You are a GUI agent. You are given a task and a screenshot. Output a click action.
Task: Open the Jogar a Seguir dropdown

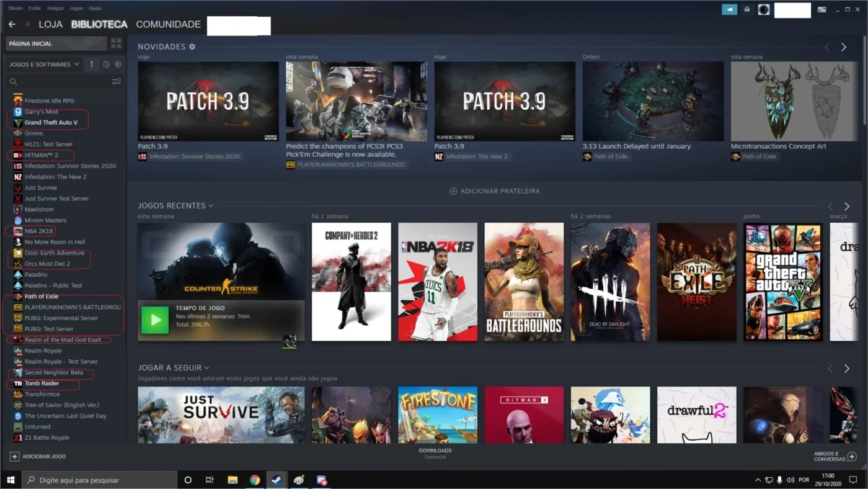[206, 368]
